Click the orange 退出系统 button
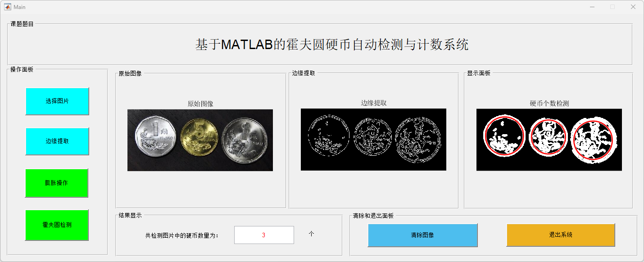The width and height of the screenshot is (644, 262). click(561, 235)
